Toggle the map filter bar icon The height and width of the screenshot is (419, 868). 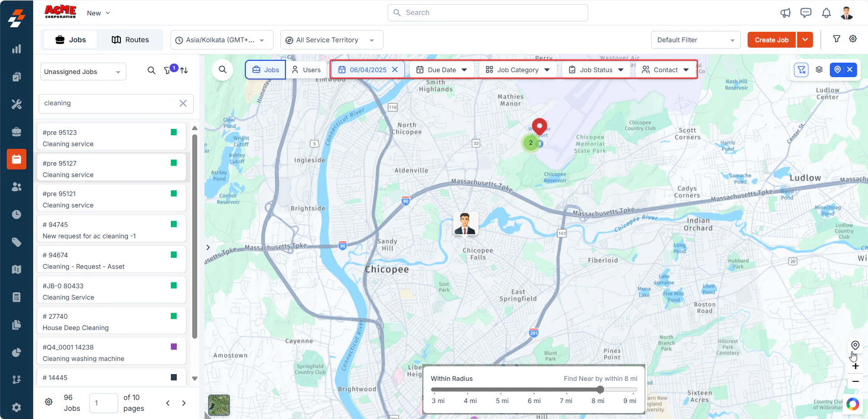[x=801, y=69]
